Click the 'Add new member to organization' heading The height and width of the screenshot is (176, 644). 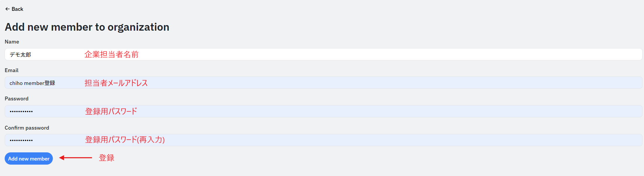click(x=87, y=27)
